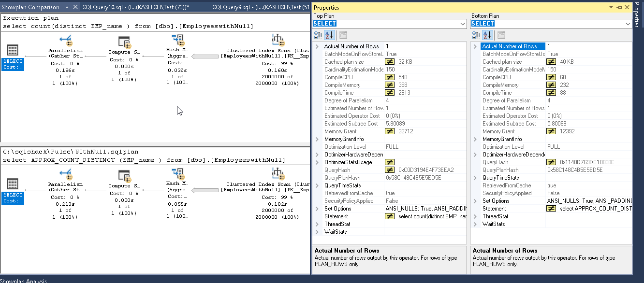This screenshot has height=283, width=644.
Task: Pin the Showplan Comparison tab
Action: point(67,7)
